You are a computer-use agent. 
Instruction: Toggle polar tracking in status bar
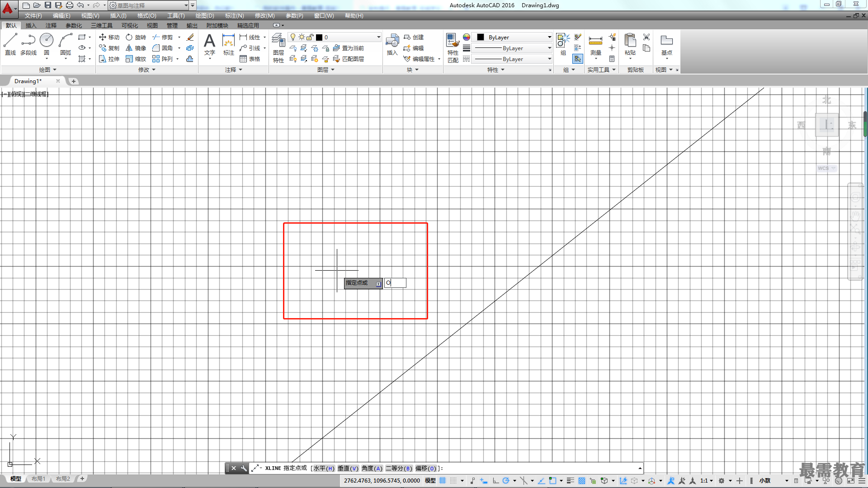[506, 481]
